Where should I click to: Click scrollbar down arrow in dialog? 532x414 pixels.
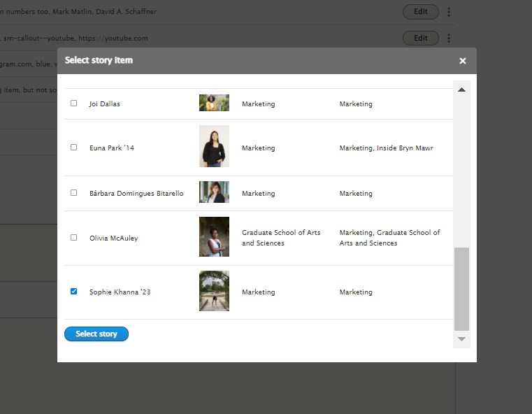(461, 339)
